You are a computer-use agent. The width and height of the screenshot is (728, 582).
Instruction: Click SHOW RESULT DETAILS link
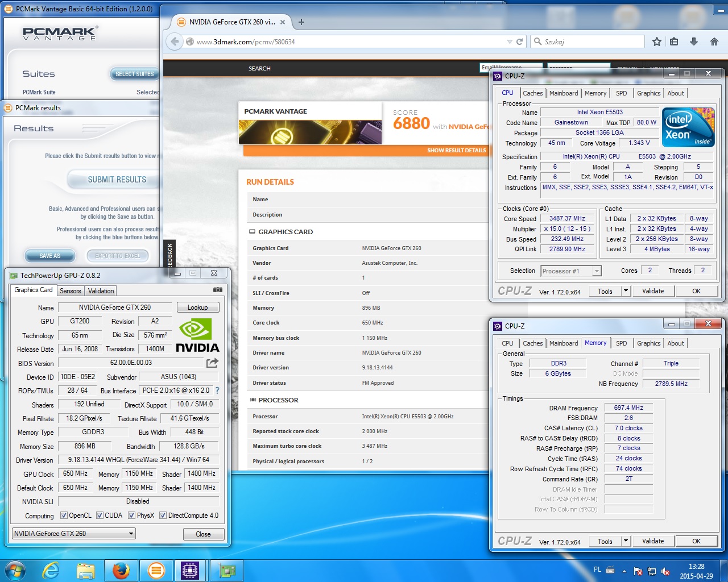(457, 151)
